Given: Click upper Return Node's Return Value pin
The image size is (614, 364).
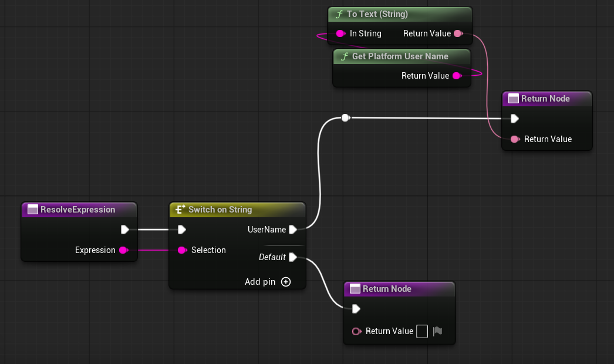Looking at the screenshot, I should 515,139.
